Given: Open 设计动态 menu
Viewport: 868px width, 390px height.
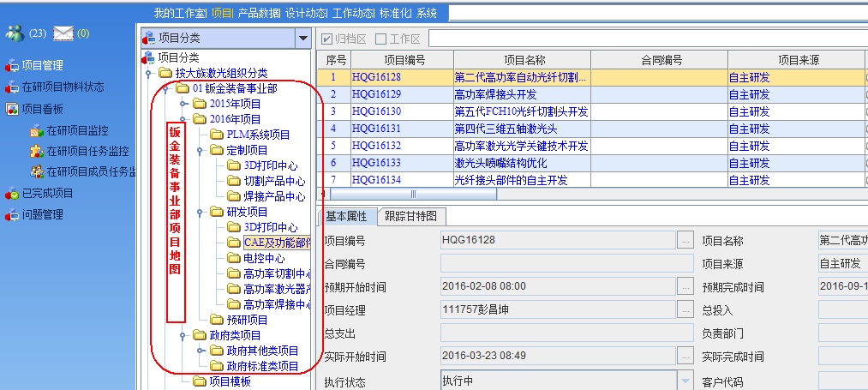Looking at the screenshot, I should [x=306, y=14].
